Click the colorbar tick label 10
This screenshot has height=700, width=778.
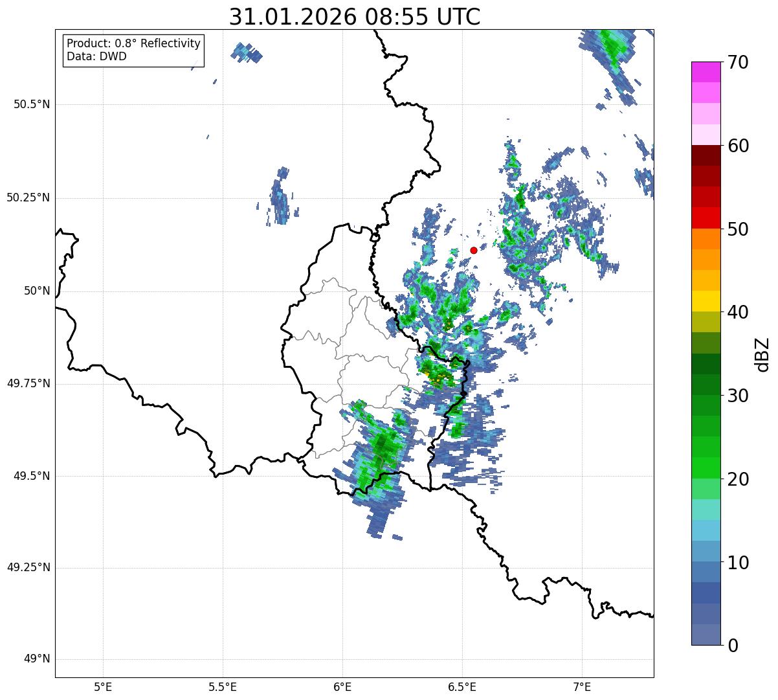point(738,562)
